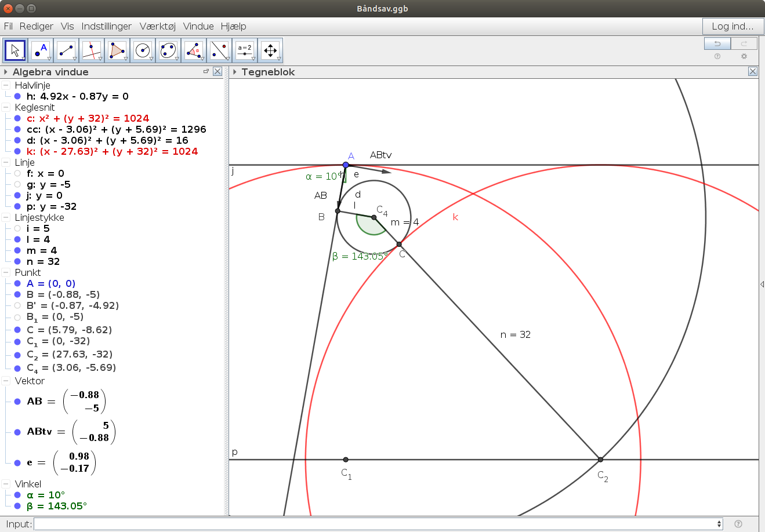
Task: Open the settings gear icon below Redo
Action: [744, 56]
